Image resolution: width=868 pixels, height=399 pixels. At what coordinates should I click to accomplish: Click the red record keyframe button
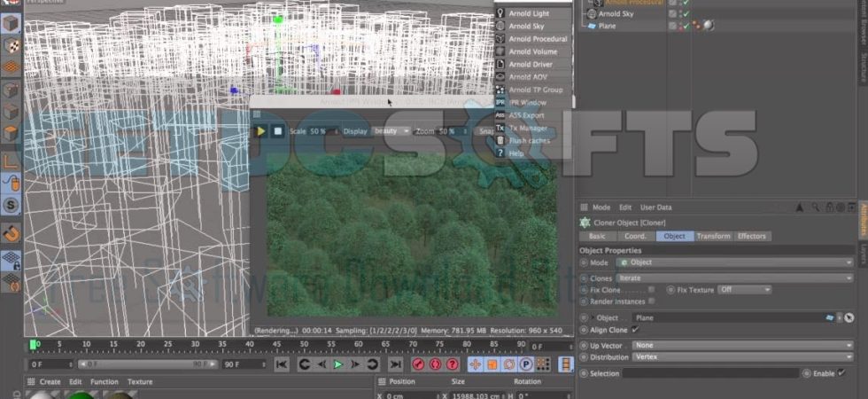(418, 364)
